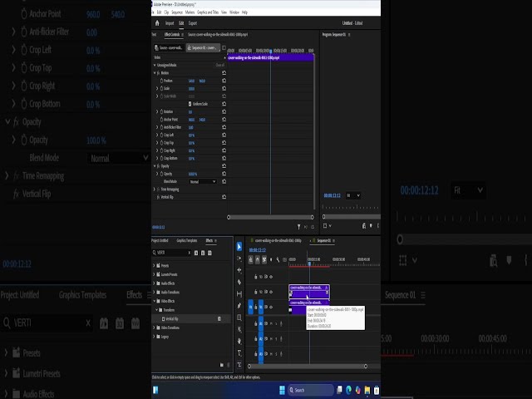Toggle V2 track output eye icon

(271, 292)
